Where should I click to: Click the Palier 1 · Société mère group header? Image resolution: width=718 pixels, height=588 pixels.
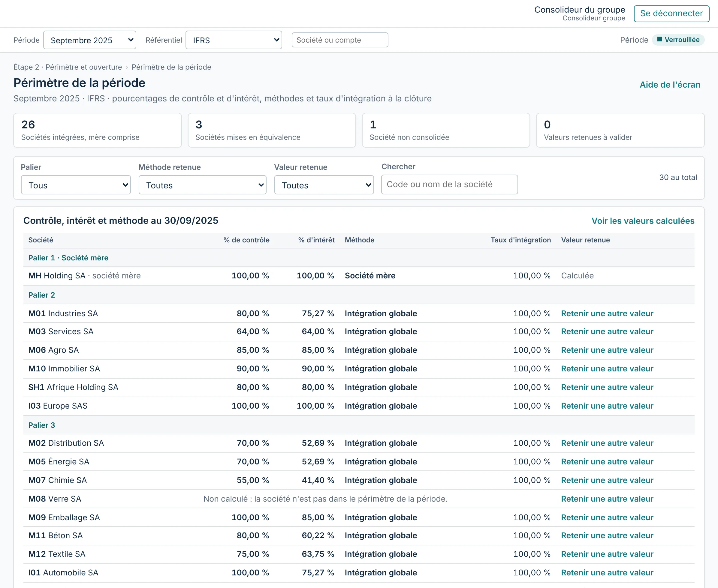click(359, 258)
